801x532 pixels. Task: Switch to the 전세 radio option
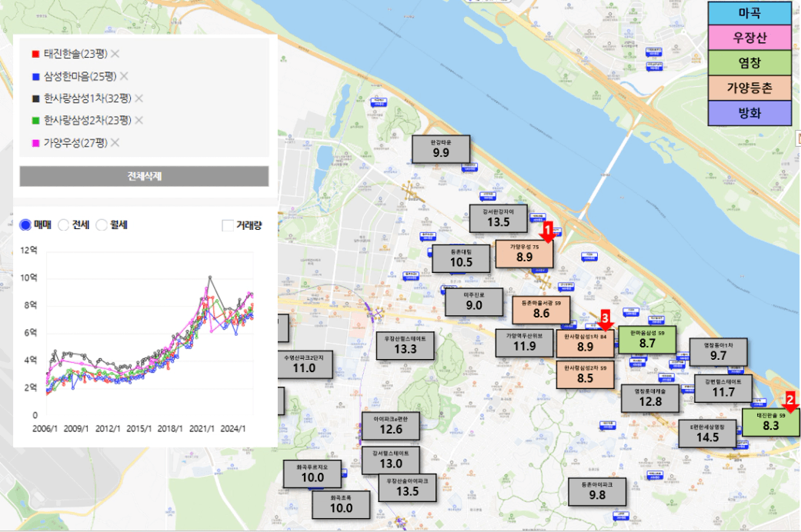click(x=64, y=225)
